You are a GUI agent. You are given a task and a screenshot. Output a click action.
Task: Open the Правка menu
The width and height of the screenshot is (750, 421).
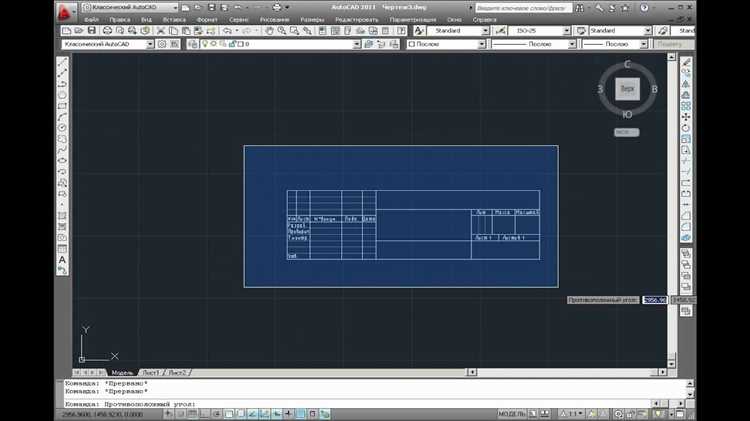click(x=120, y=20)
